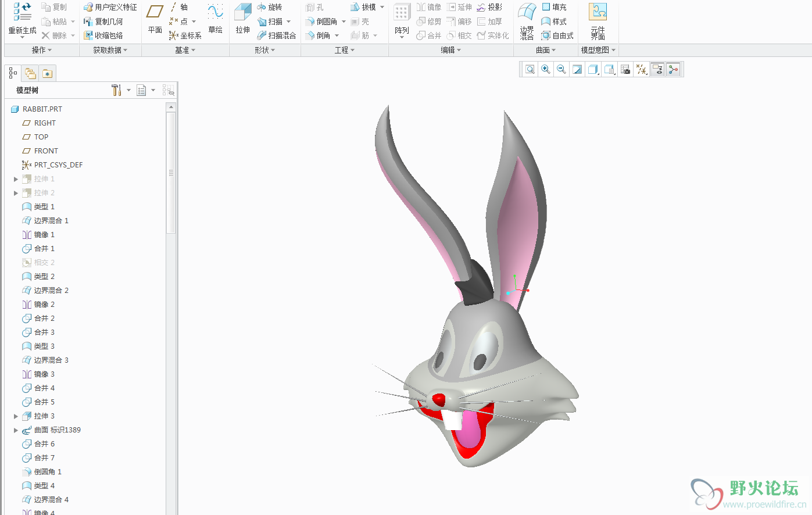Viewport: 812px width, 515px height.
Task: Open the model tree settings dropdown
Action: (x=128, y=90)
